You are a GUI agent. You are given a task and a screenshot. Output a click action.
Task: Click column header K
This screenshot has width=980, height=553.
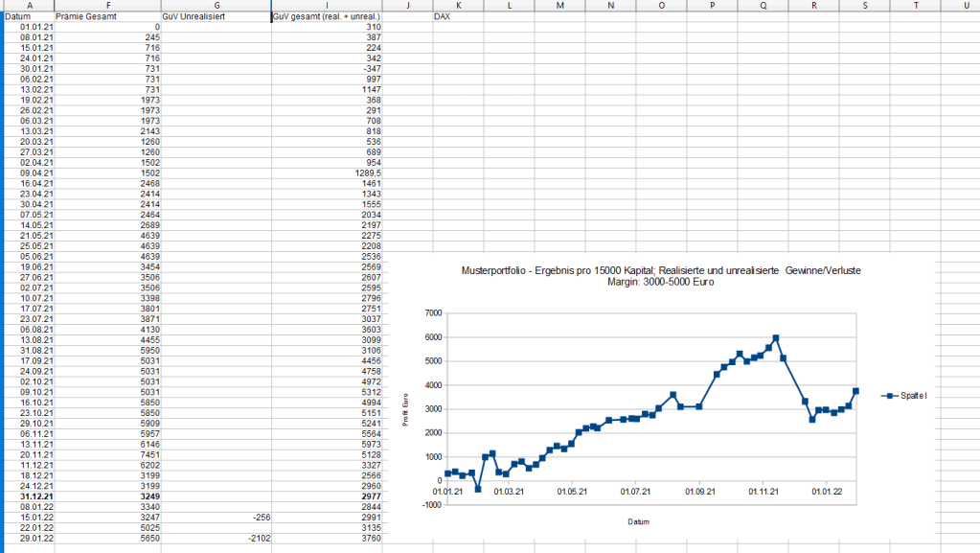458,6
